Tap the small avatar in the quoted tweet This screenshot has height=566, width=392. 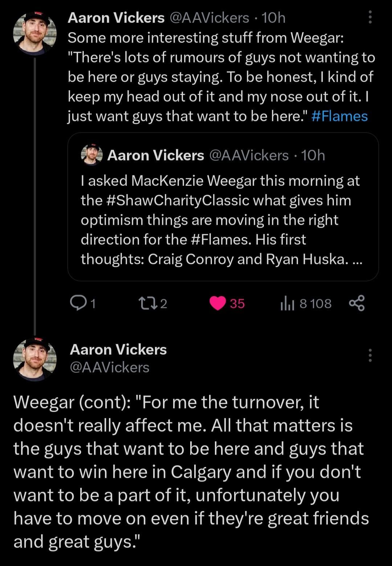click(x=91, y=155)
